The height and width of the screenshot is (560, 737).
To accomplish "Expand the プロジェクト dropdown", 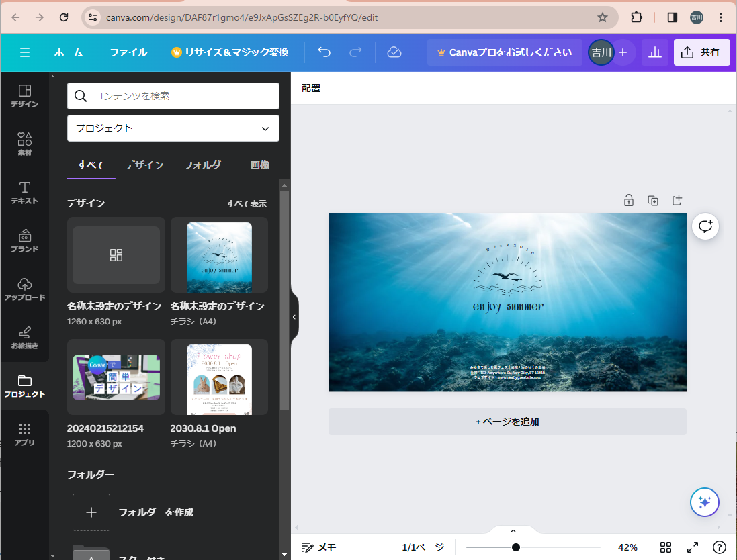I will point(173,128).
